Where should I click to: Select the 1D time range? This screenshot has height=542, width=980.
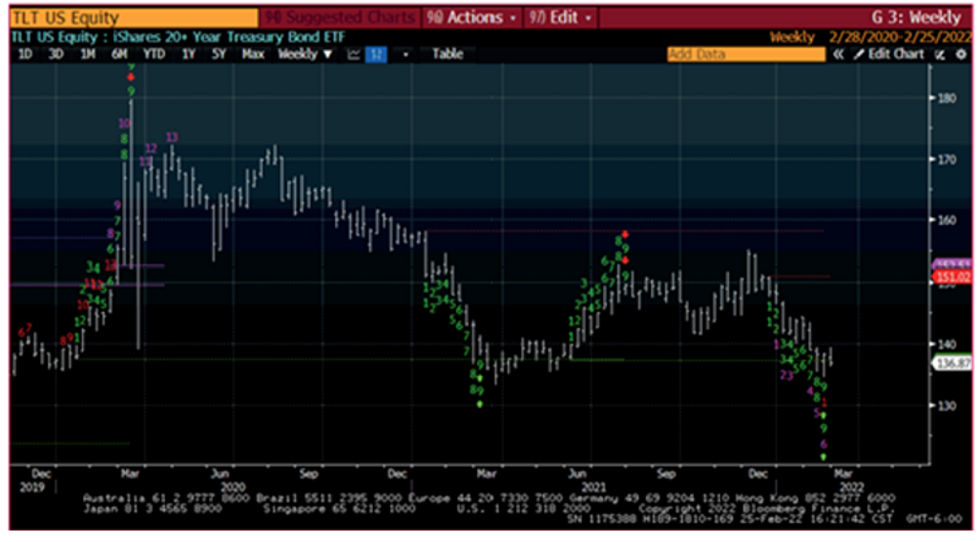(x=25, y=53)
